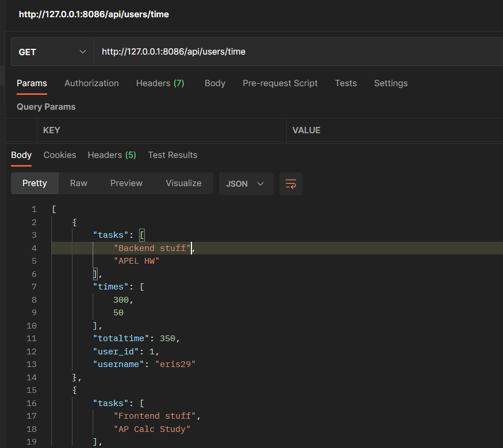The height and width of the screenshot is (448, 503).
Task: Select the Params tab
Action: (32, 83)
